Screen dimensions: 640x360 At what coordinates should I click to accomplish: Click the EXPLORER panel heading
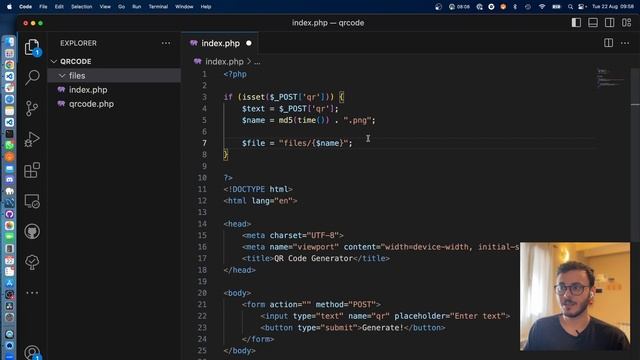coord(78,43)
